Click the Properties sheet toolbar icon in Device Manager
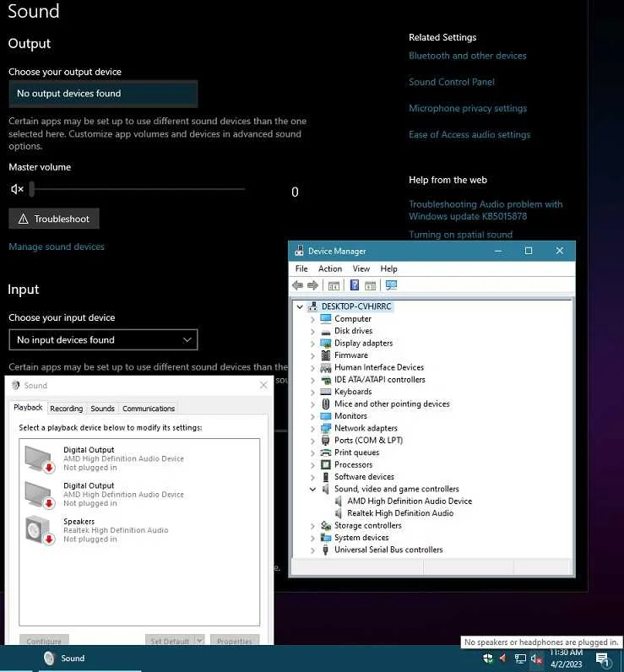 (371, 285)
